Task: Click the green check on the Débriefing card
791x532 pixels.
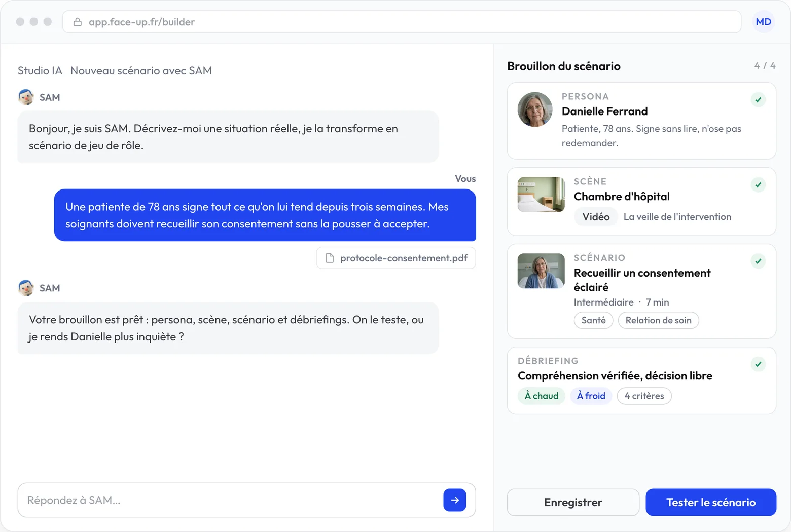Action: click(758, 364)
